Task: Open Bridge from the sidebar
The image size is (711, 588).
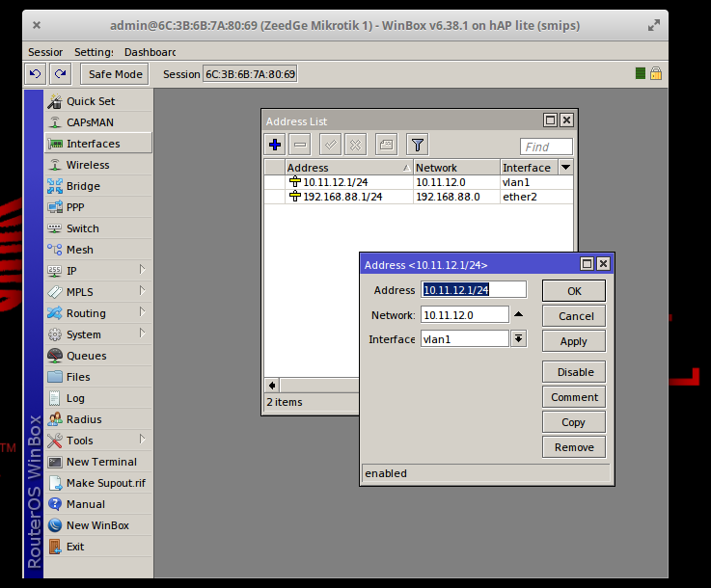Action: coord(98,186)
